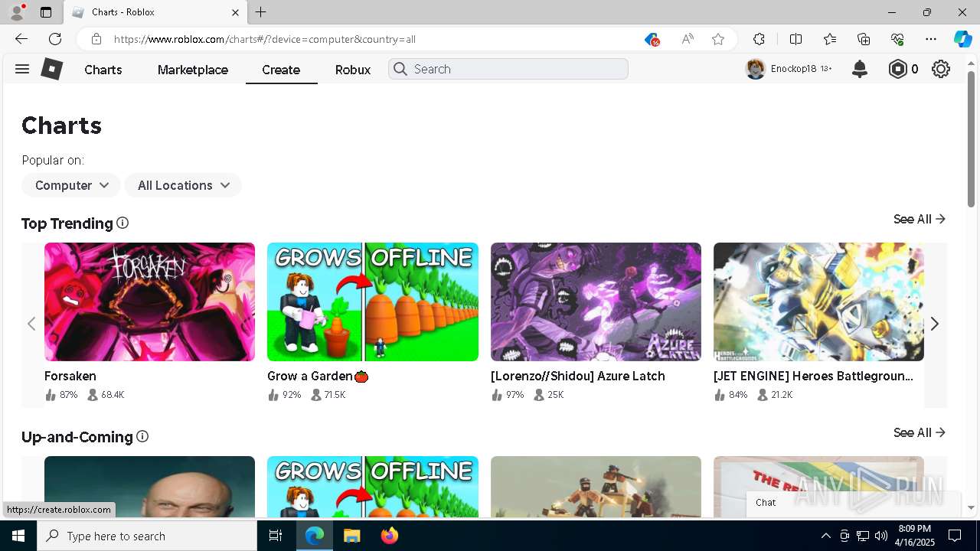Open the notifications bell

click(860, 69)
